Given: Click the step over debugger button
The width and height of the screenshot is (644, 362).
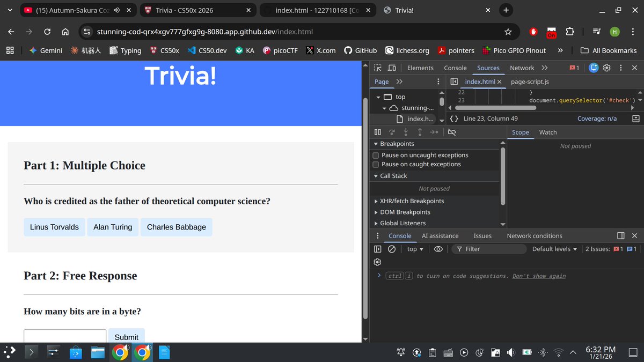Looking at the screenshot, I should pyautogui.click(x=392, y=132).
